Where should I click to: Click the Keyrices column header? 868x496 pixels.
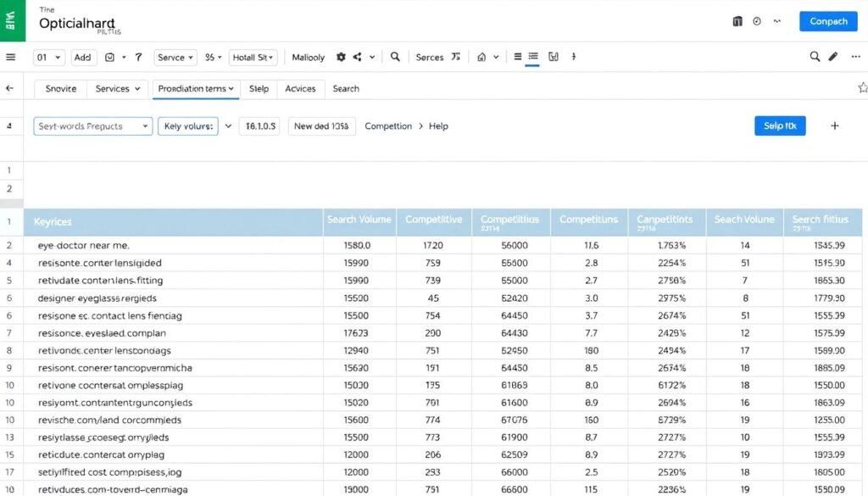pyautogui.click(x=173, y=222)
